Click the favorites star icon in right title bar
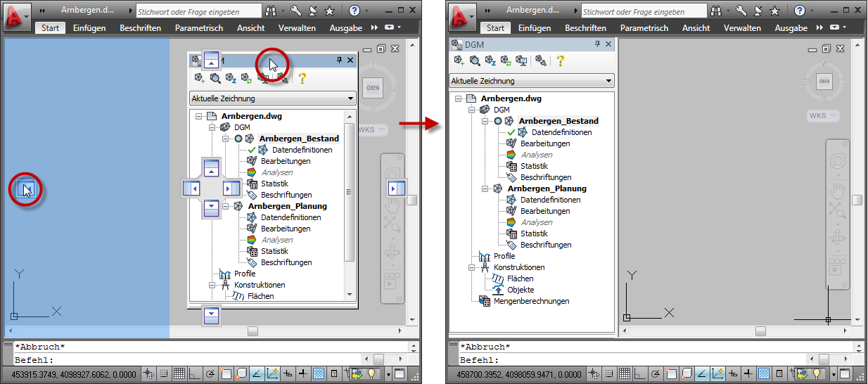The height and width of the screenshot is (384, 868). tap(773, 11)
